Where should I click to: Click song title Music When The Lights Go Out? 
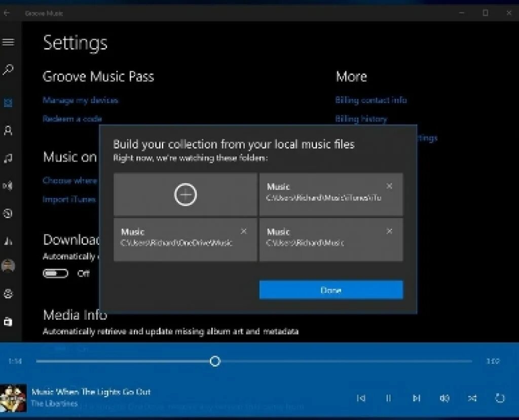click(x=91, y=392)
